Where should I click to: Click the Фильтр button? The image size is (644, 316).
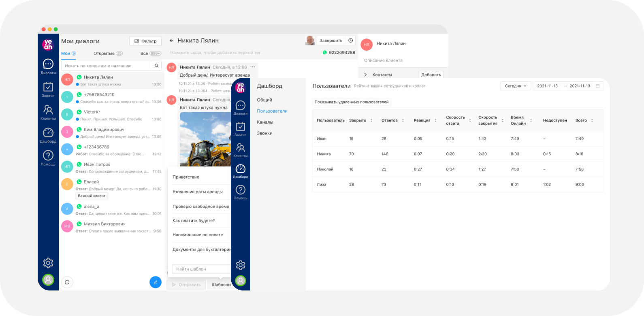pos(145,41)
